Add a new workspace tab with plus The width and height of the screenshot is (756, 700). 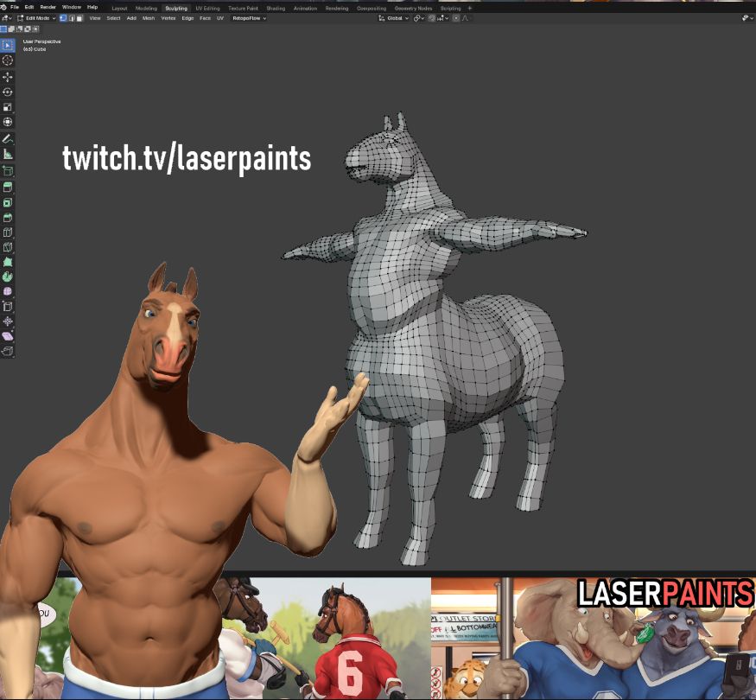(470, 8)
